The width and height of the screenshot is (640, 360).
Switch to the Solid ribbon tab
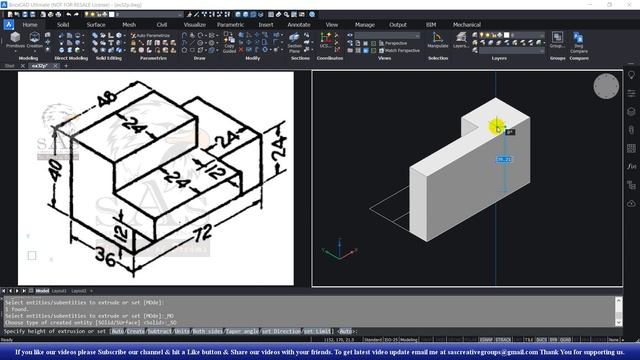[x=62, y=24]
